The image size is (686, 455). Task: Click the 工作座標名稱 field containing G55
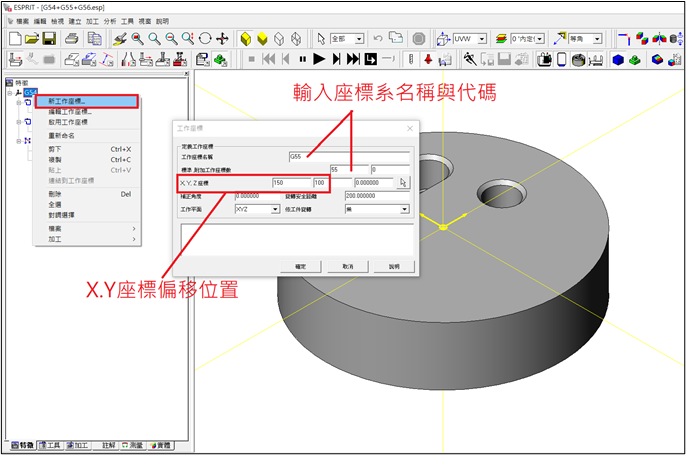347,157
